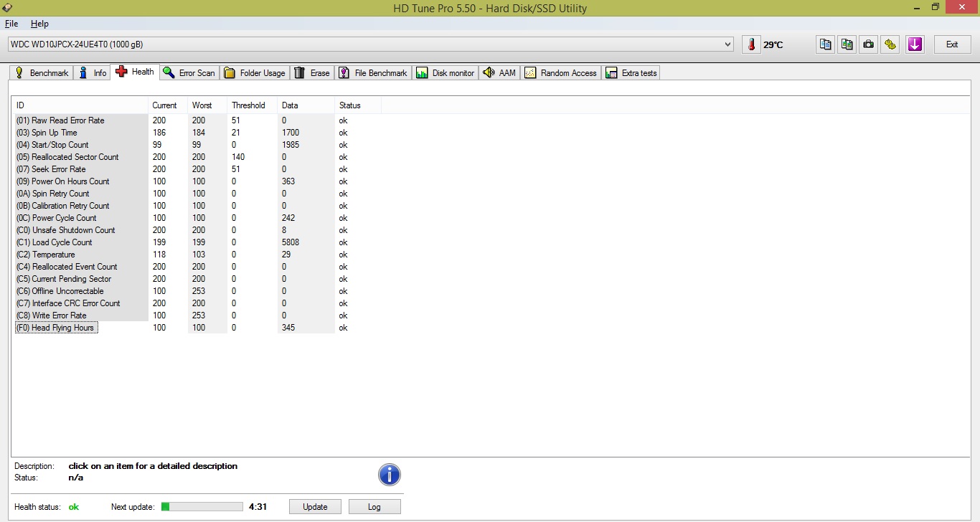Image resolution: width=980 pixels, height=522 pixels.
Task: Open the Folder Usage tab
Action: click(x=255, y=73)
